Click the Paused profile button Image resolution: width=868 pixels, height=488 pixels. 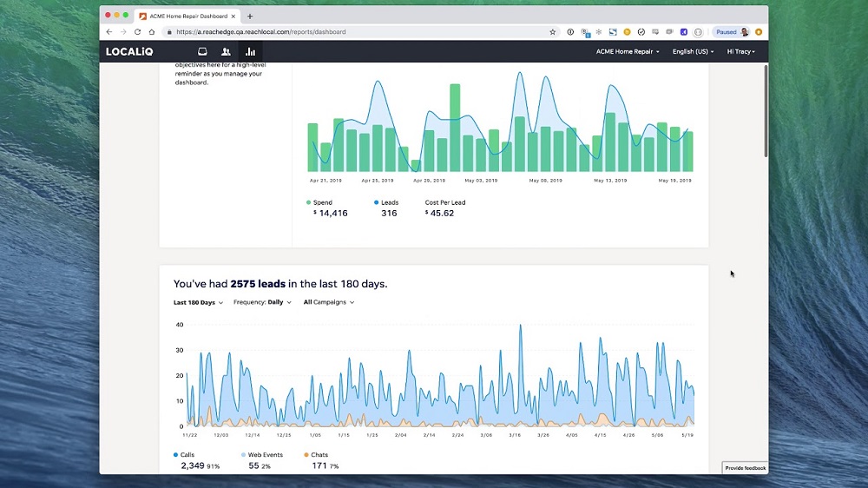click(731, 32)
